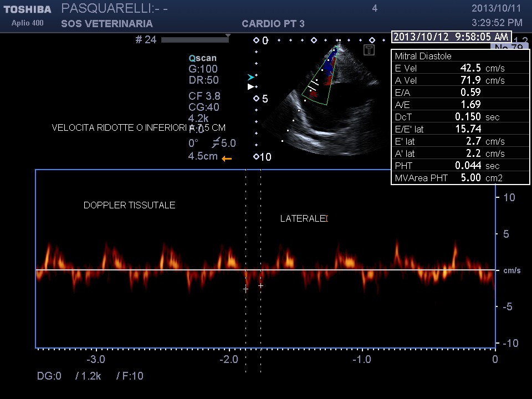Screen dimensions: 532x399
Task: Click the right measurement caliper cross
Action: click(x=260, y=286)
